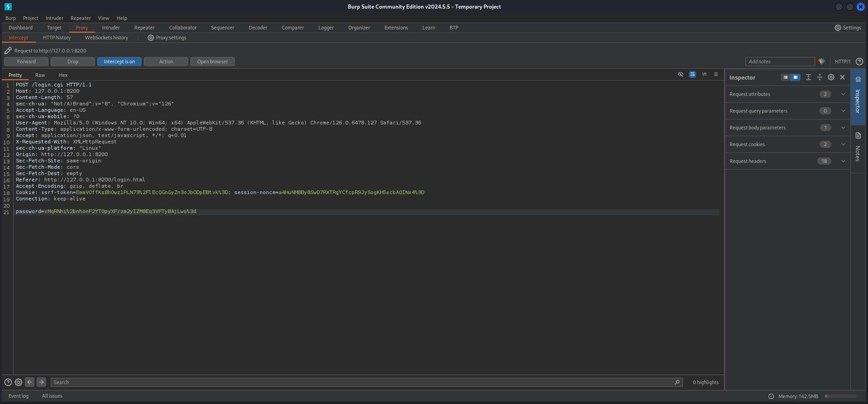Open the Repeater tool tab

pyautogui.click(x=144, y=28)
